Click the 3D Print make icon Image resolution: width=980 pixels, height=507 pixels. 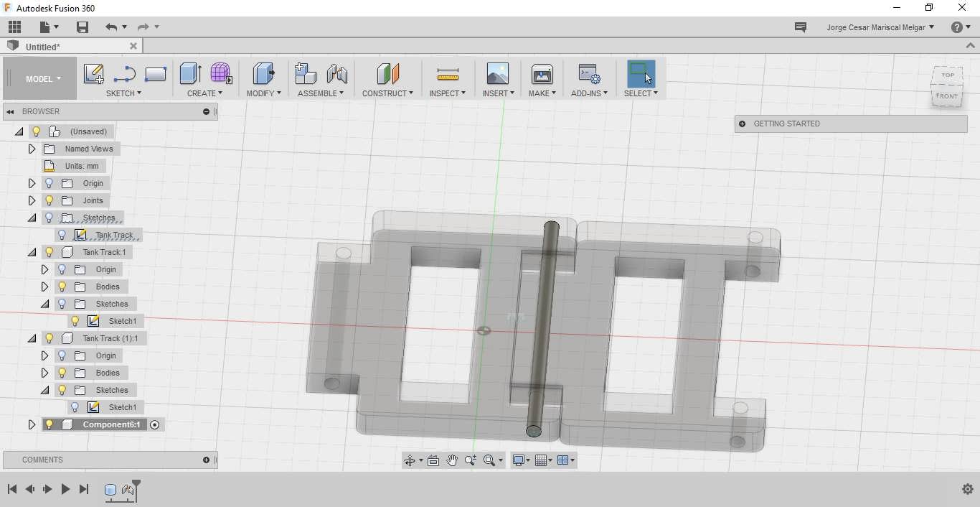pos(542,73)
